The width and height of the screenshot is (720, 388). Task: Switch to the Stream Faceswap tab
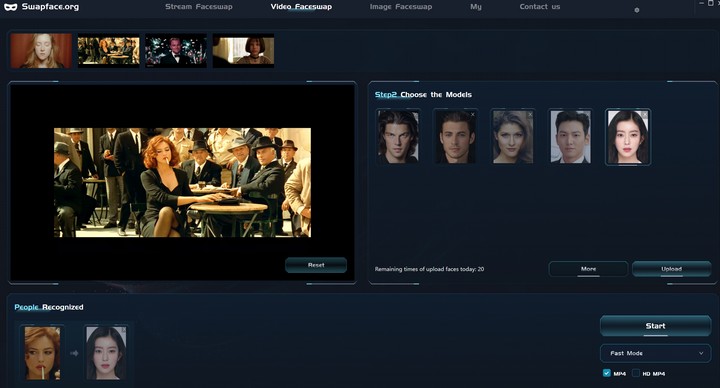click(x=199, y=7)
